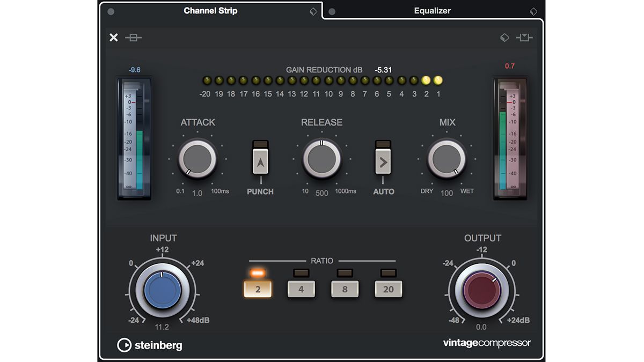The width and height of the screenshot is (644, 362).
Task: Select ratio 4 button
Action: 301,289
